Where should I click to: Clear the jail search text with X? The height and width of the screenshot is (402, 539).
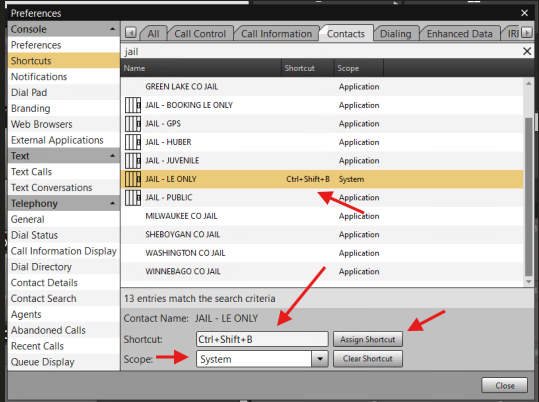coord(527,52)
